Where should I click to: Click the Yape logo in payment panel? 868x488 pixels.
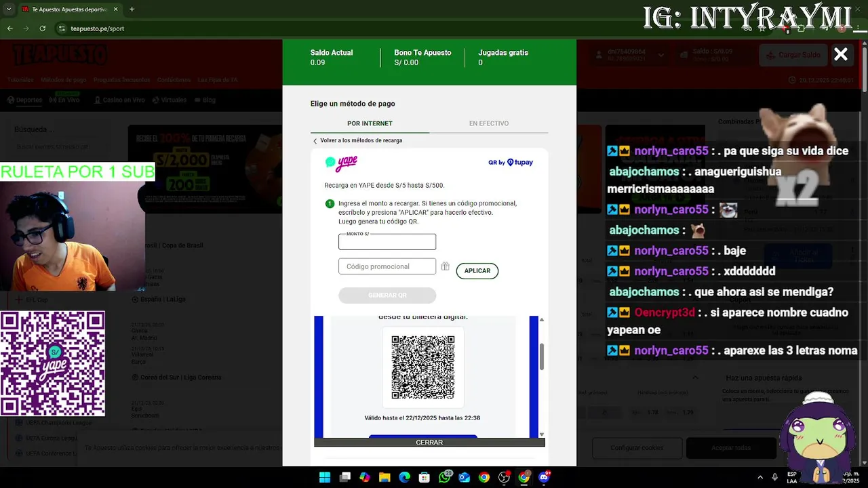point(341,163)
